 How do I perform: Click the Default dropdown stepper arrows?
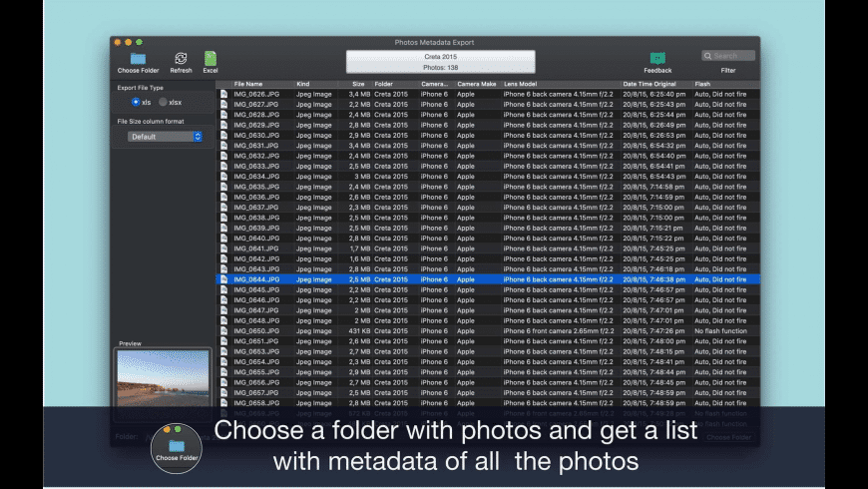pos(198,137)
